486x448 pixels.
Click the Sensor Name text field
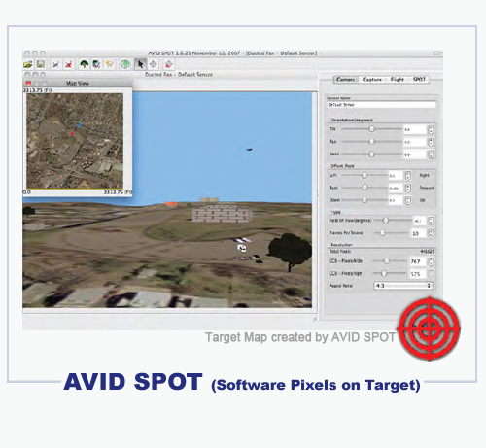tap(381, 105)
